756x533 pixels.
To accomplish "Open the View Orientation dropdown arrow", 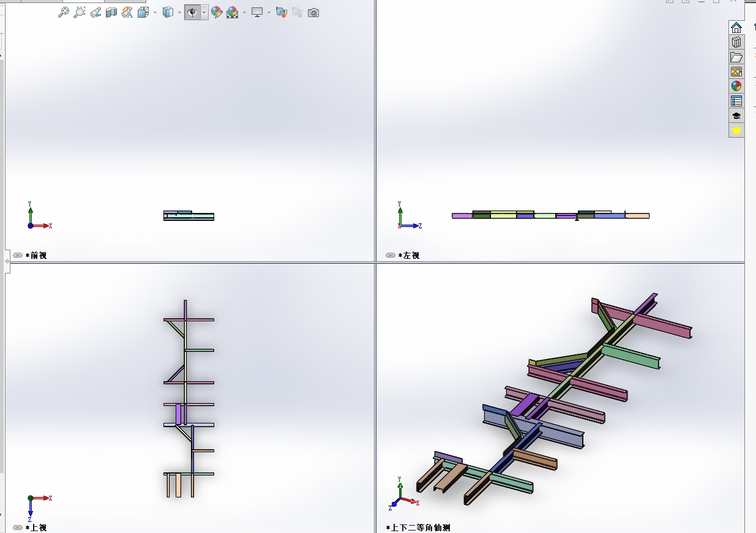I will pyautogui.click(x=155, y=12).
